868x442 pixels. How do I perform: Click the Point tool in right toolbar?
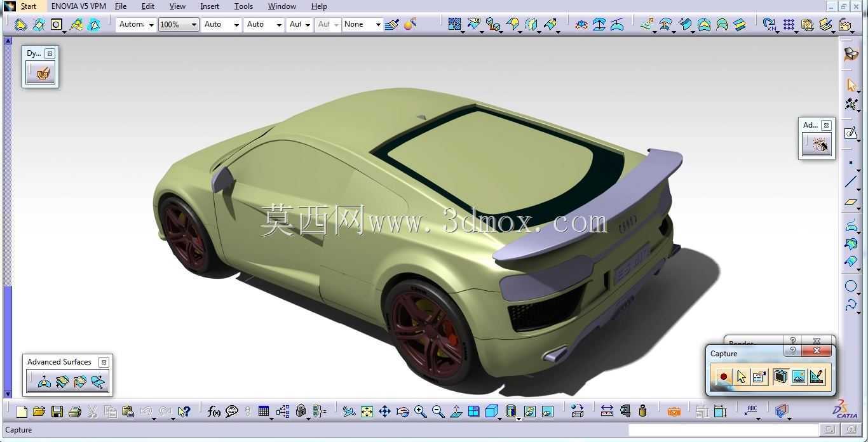(851, 163)
